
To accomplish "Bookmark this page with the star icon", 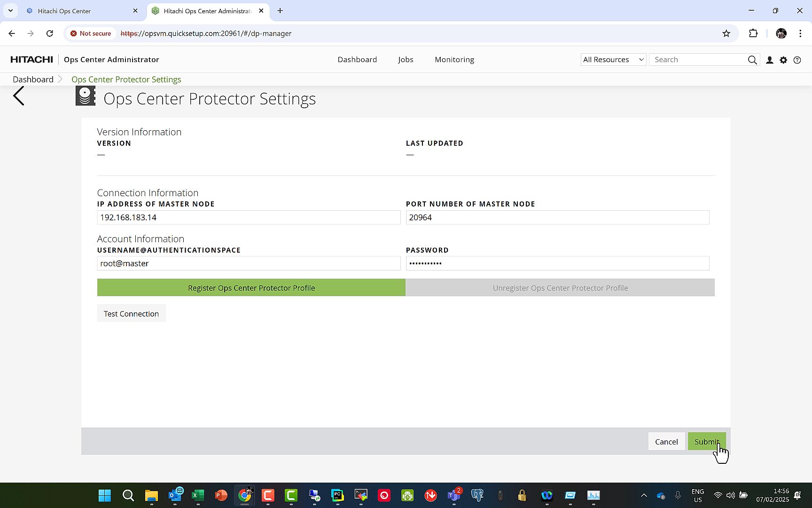I will [x=726, y=33].
